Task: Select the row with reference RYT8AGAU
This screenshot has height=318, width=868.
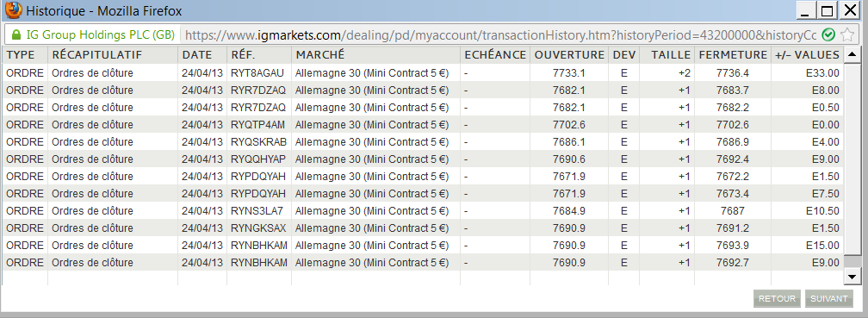Action: pyautogui.click(x=424, y=72)
